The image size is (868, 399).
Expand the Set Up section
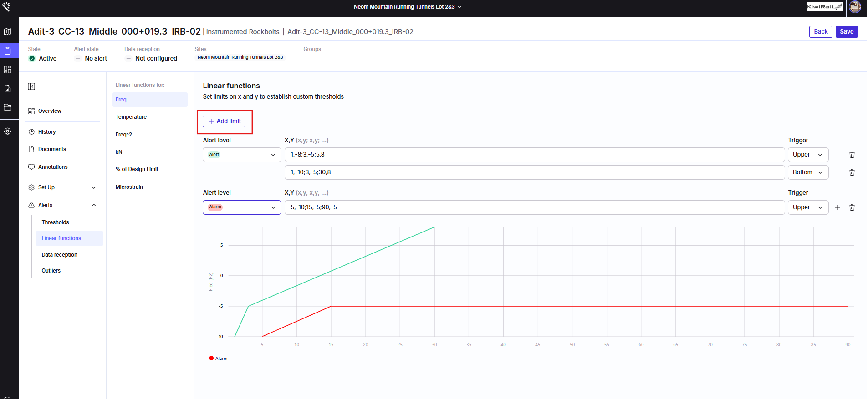pos(62,187)
